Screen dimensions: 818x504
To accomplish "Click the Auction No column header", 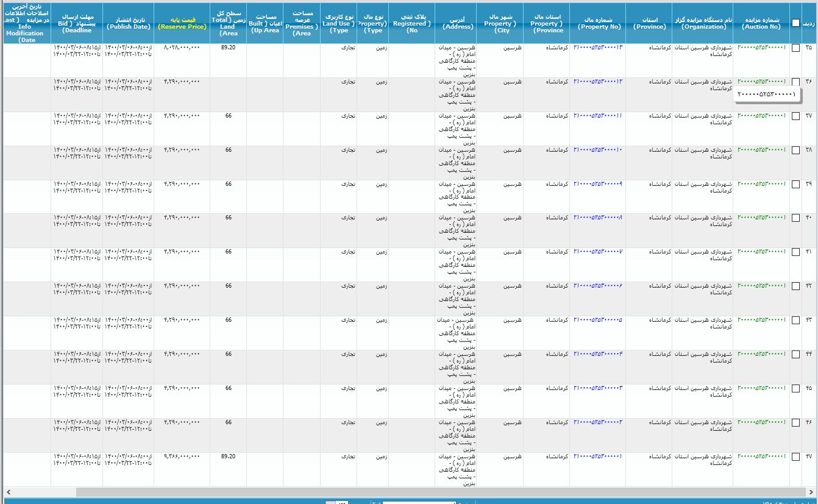I will click(761, 23).
